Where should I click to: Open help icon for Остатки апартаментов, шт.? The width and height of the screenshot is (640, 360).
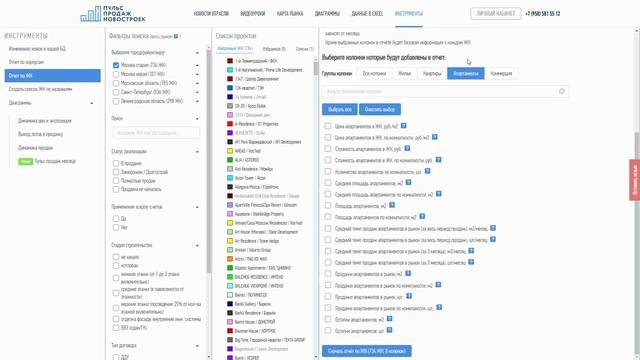tap(389, 330)
